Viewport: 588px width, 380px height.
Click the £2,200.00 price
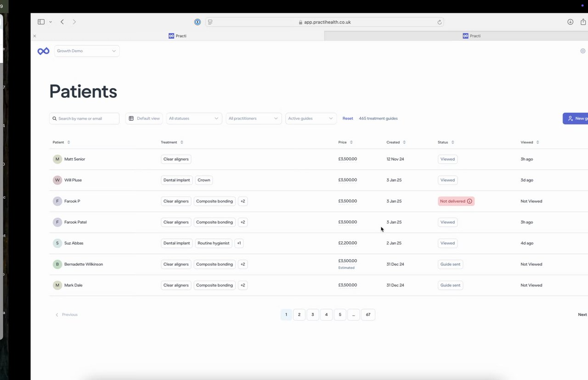coord(348,243)
